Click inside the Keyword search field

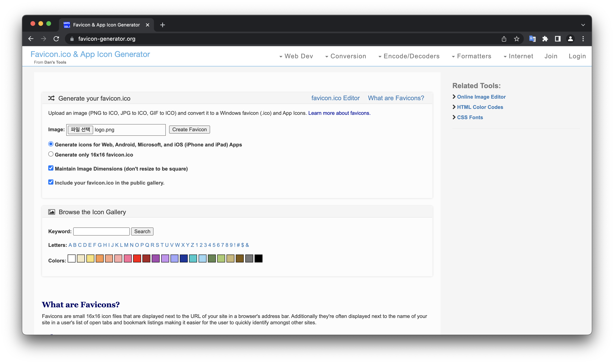tap(101, 231)
